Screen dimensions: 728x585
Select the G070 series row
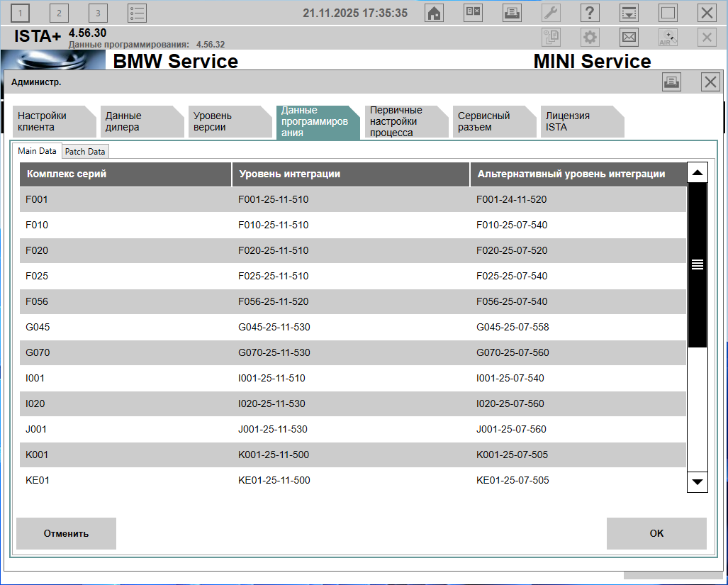[x=352, y=352]
